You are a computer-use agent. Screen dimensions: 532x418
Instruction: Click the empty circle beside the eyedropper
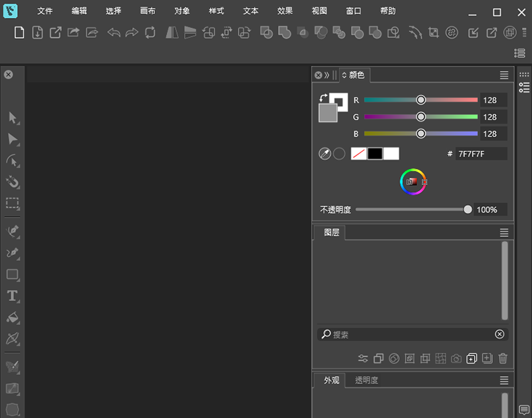(339, 154)
